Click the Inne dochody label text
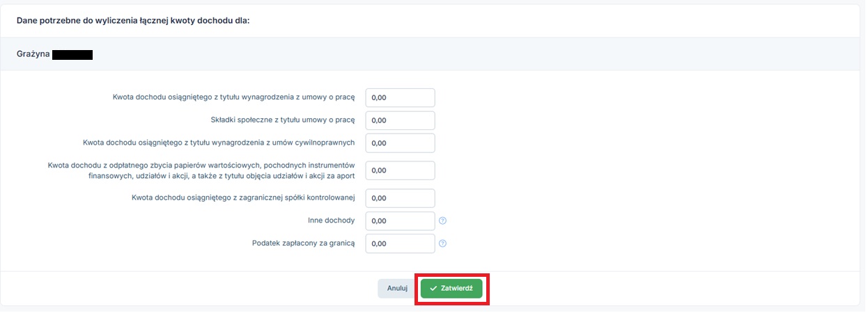868x313 pixels. point(331,221)
